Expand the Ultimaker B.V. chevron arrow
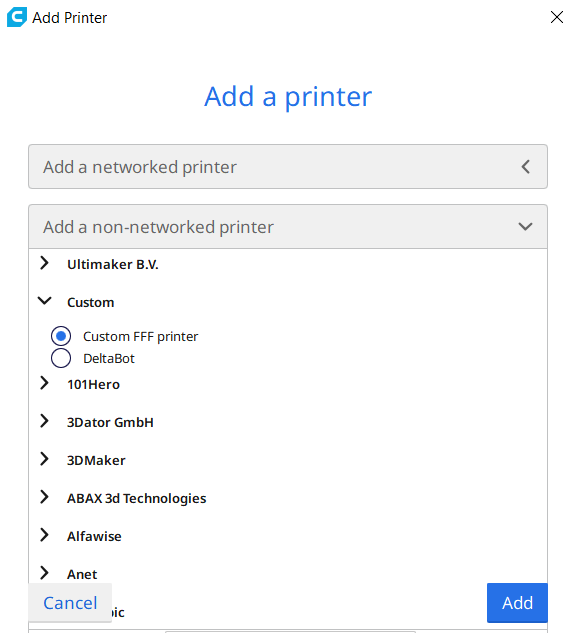 pyautogui.click(x=44, y=263)
